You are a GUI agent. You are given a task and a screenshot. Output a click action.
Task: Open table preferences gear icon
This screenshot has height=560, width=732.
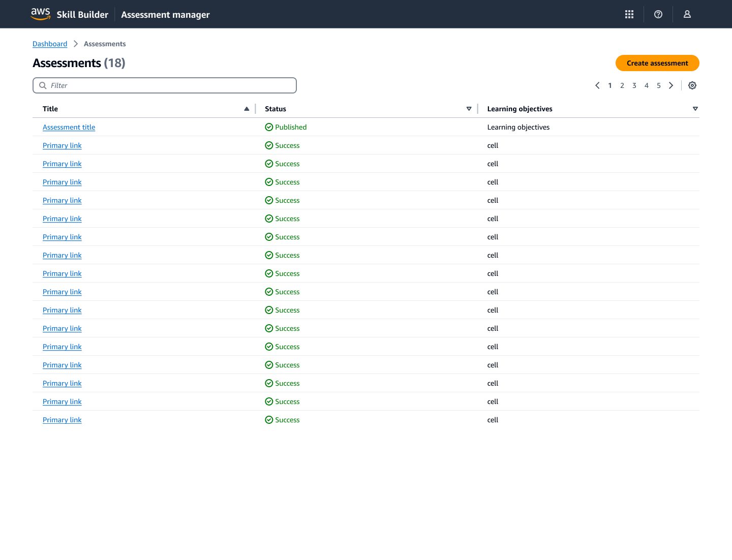click(x=692, y=85)
